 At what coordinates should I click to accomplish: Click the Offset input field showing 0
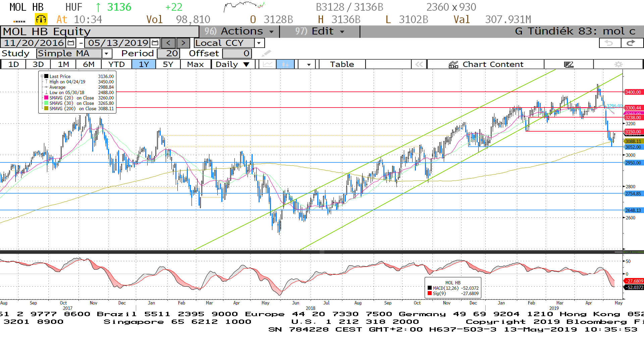pos(237,54)
